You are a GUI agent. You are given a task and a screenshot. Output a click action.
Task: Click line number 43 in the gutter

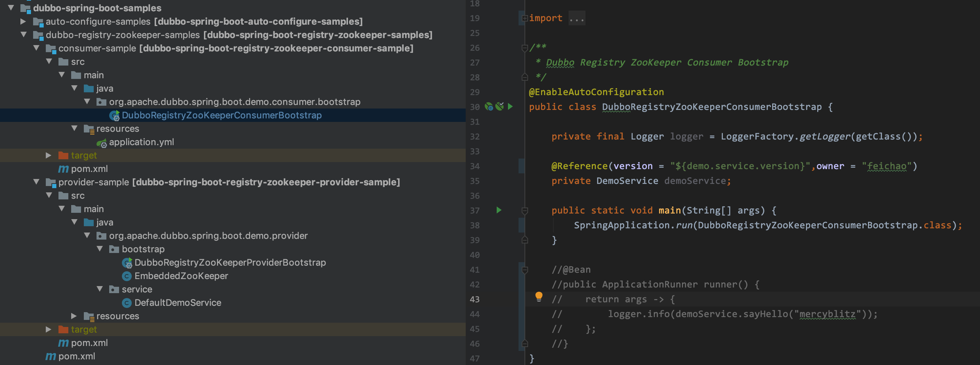475,299
